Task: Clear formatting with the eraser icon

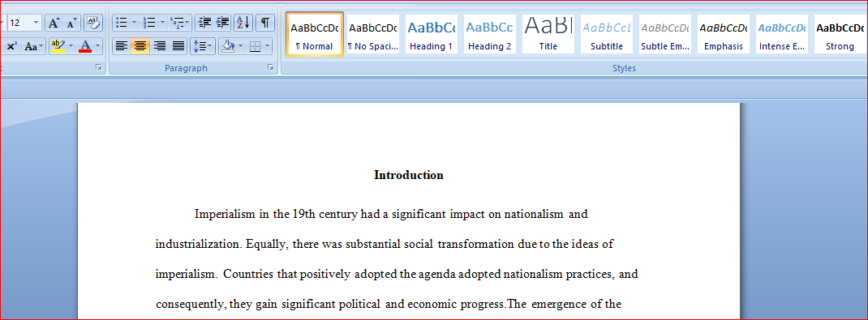Action: (x=93, y=23)
